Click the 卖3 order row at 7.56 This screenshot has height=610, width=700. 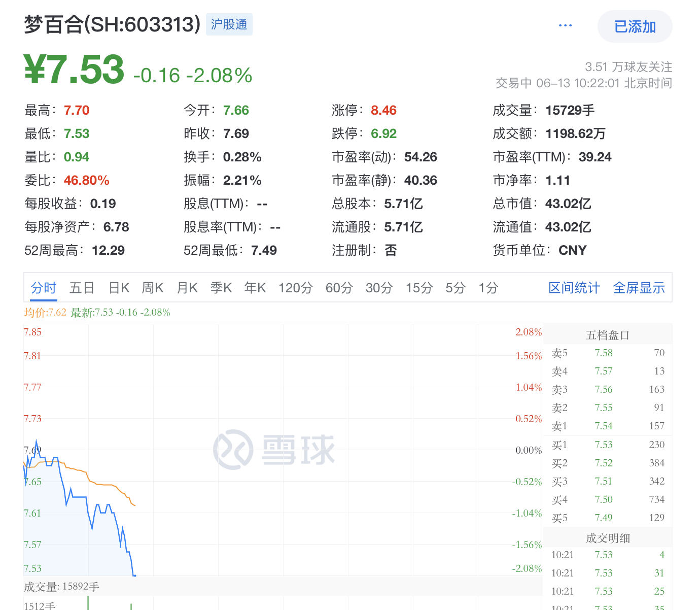(608, 390)
